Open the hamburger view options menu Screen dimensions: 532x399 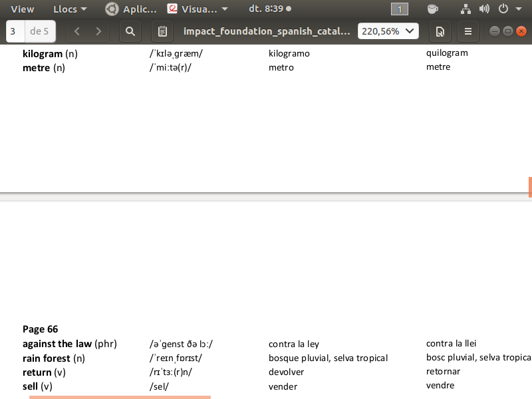tap(468, 31)
